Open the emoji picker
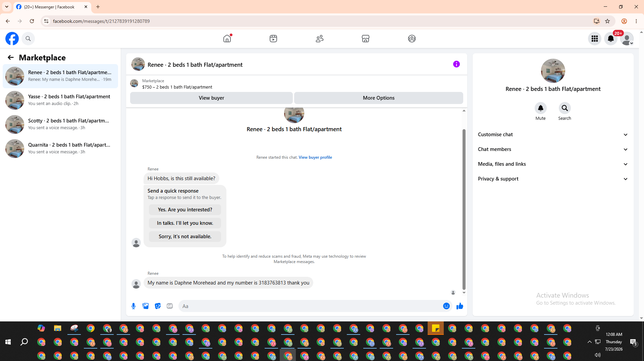The width and height of the screenshot is (644, 361). pyautogui.click(x=446, y=306)
